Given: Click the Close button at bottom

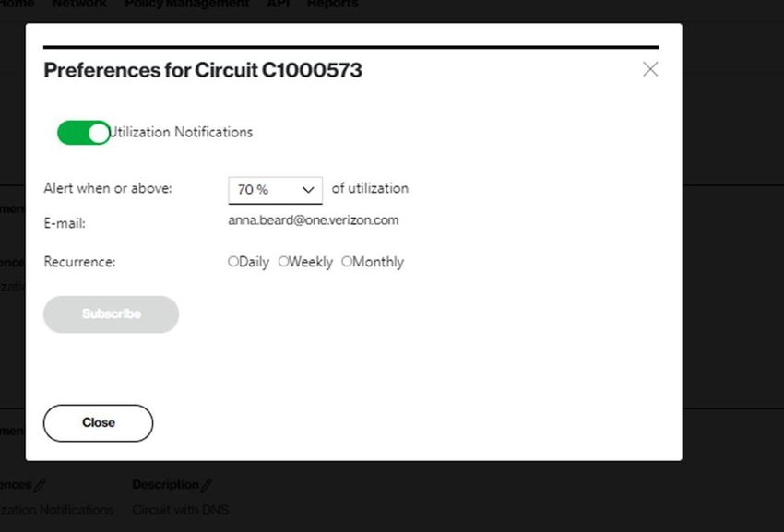Looking at the screenshot, I should (98, 423).
